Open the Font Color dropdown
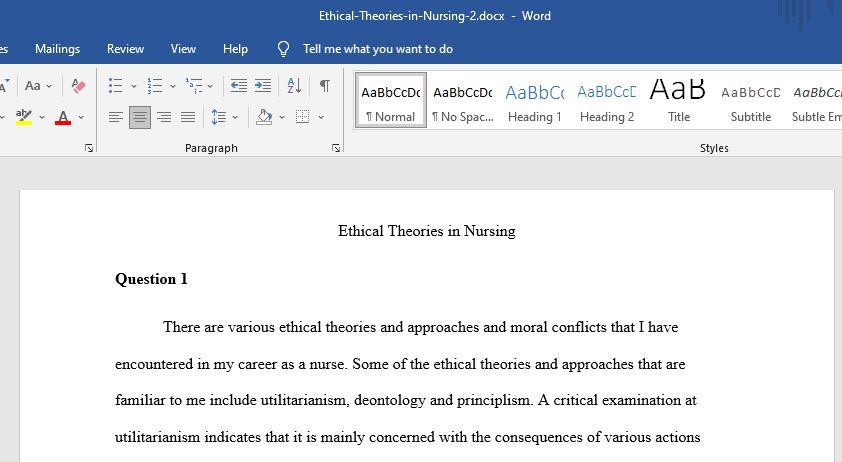Screen dimensions: 842x462 click(x=81, y=117)
